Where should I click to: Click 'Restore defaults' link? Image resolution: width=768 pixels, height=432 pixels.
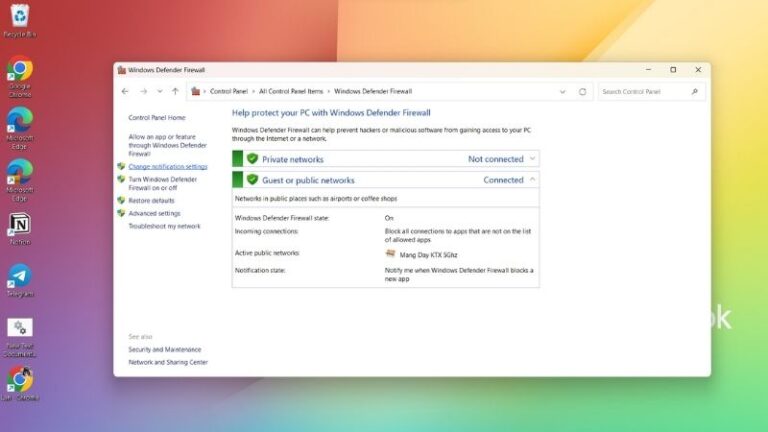point(151,200)
